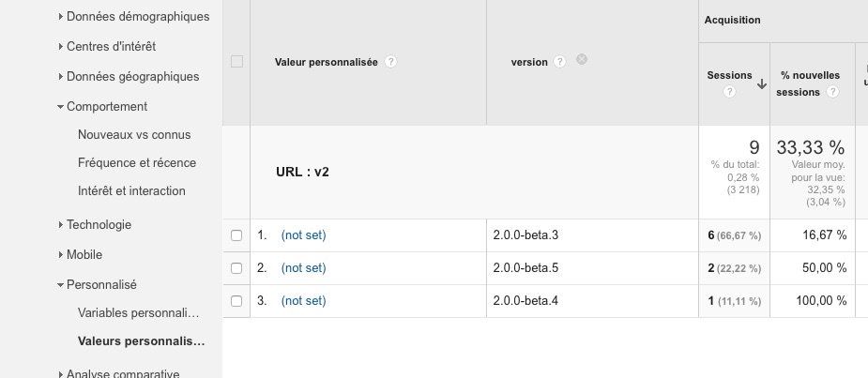Open Variables personnalisées report
Screen dimensions: 868x378
coord(139,312)
